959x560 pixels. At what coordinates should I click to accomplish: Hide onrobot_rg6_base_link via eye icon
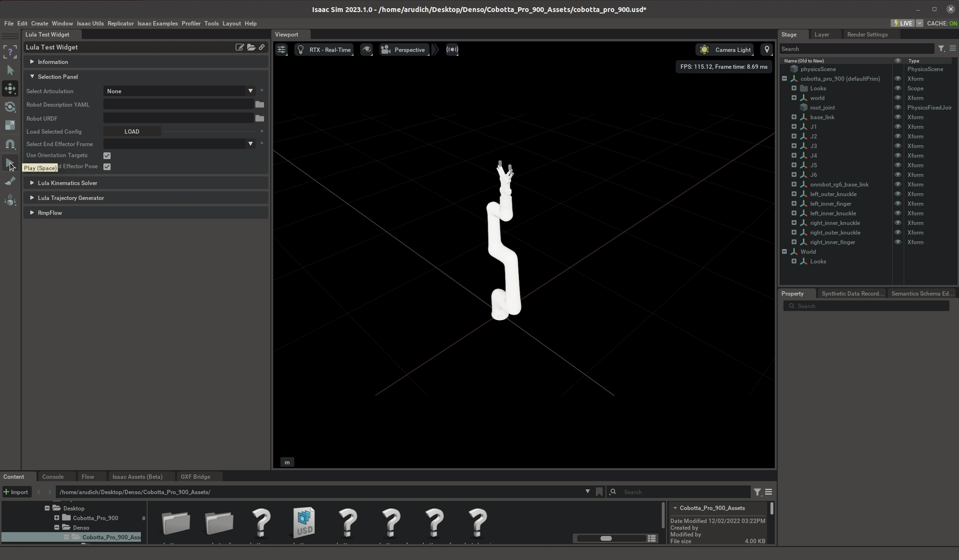point(897,185)
